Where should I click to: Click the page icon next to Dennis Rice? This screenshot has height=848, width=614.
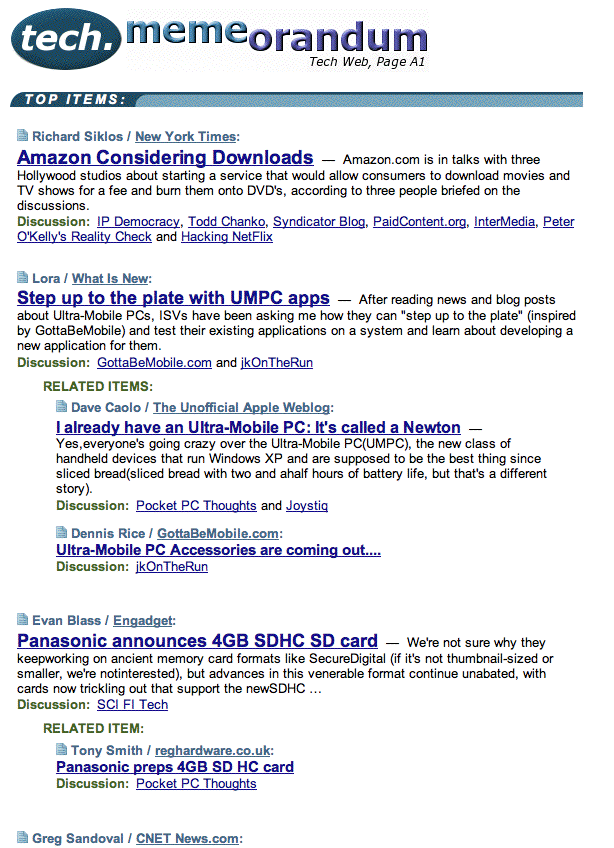click(x=62, y=533)
